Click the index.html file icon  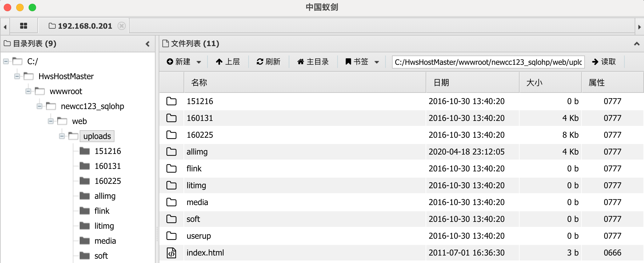coord(171,253)
